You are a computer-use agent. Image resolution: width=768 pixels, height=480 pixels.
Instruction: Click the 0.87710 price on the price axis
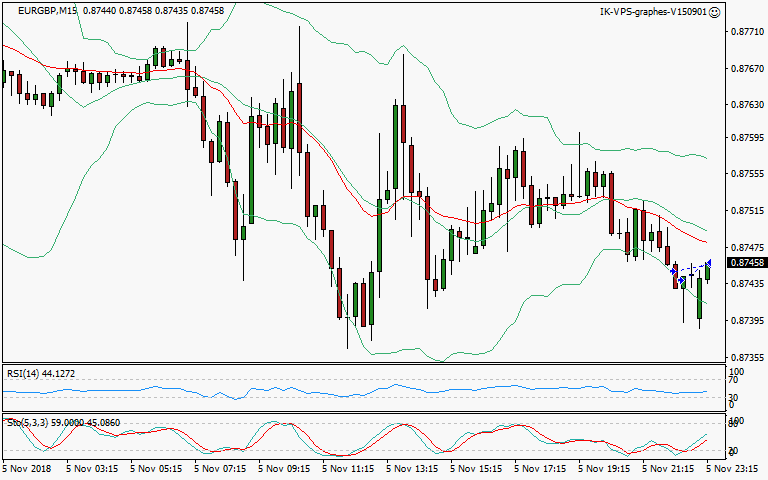pos(743,32)
